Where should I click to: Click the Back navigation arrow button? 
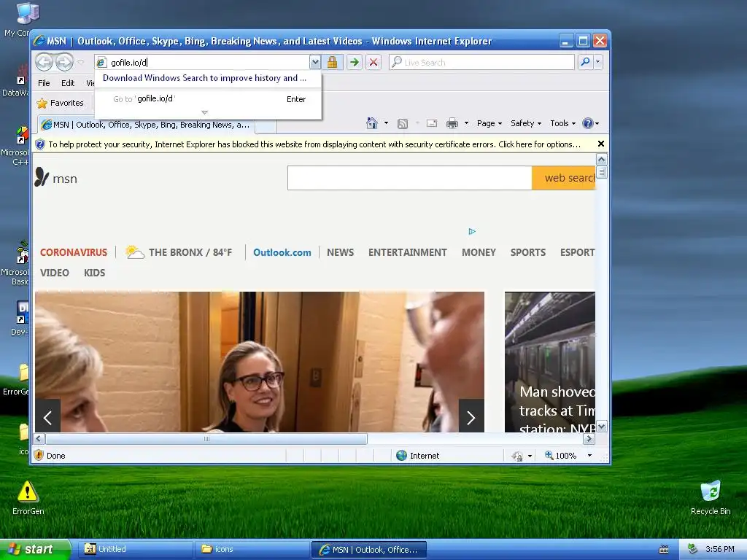(44, 62)
